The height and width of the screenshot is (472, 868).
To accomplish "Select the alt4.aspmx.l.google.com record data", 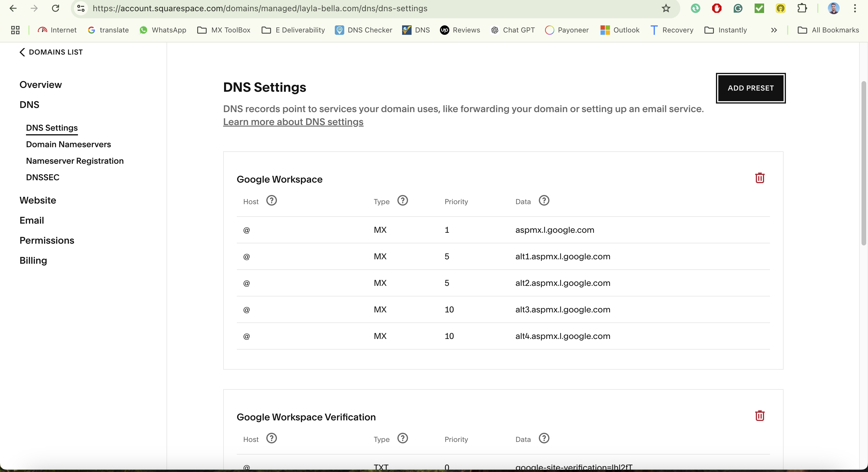I will pos(563,336).
